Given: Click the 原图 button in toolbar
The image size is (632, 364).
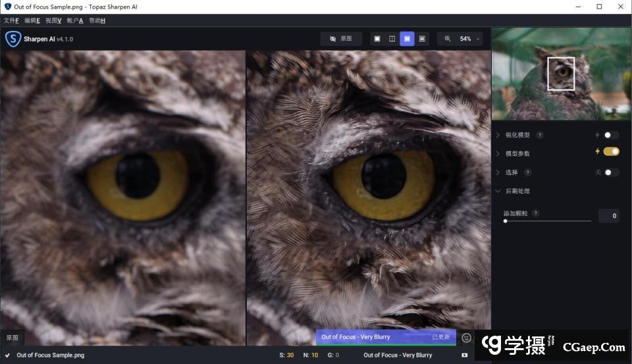Looking at the screenshot, I should pos(341,39).
